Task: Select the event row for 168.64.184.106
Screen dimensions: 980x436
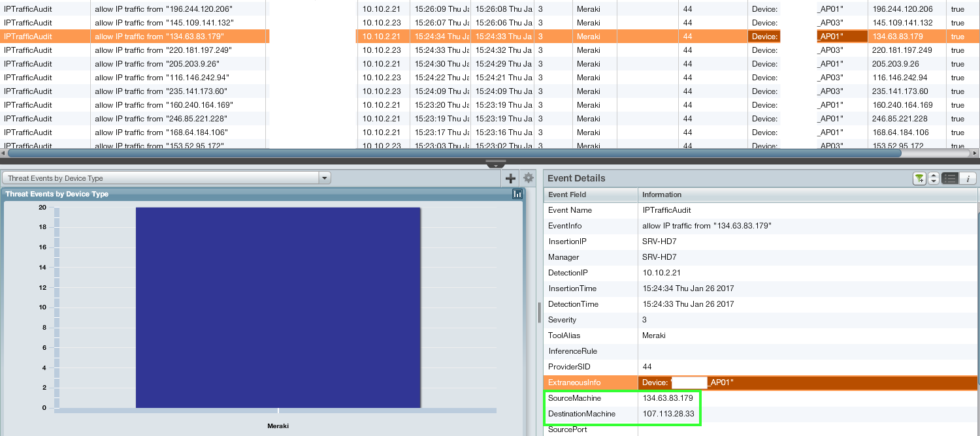Action: tap(490, 132)
